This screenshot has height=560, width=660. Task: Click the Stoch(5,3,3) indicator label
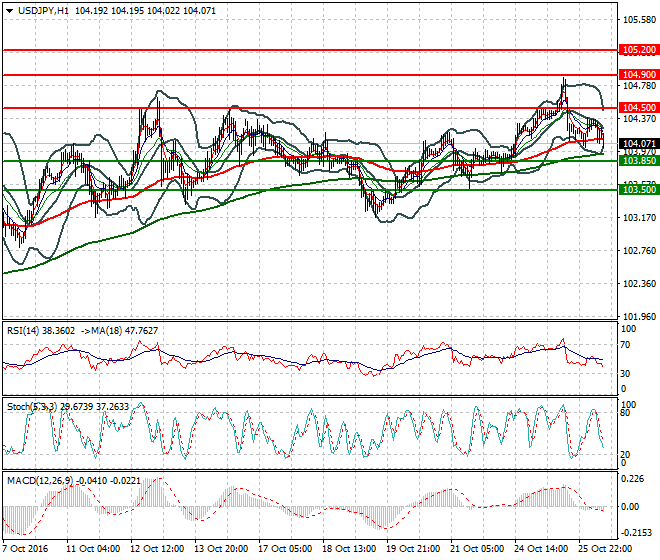click(x=32, y=407)
